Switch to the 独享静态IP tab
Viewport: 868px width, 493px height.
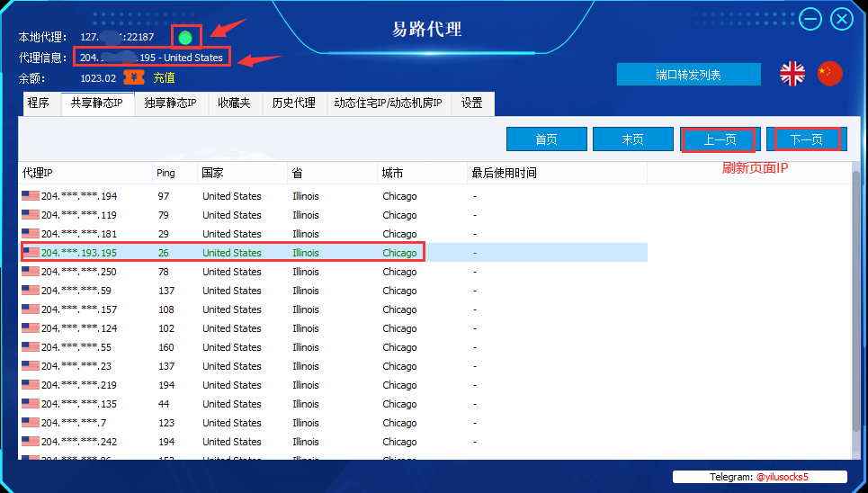pyautogui.click(x=171, y=103)
